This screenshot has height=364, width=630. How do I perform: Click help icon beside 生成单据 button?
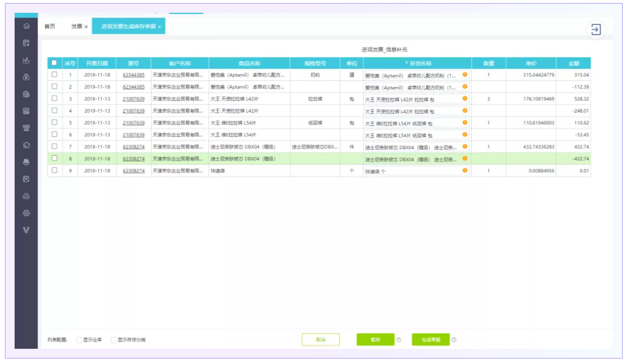(x=454, y=340)
